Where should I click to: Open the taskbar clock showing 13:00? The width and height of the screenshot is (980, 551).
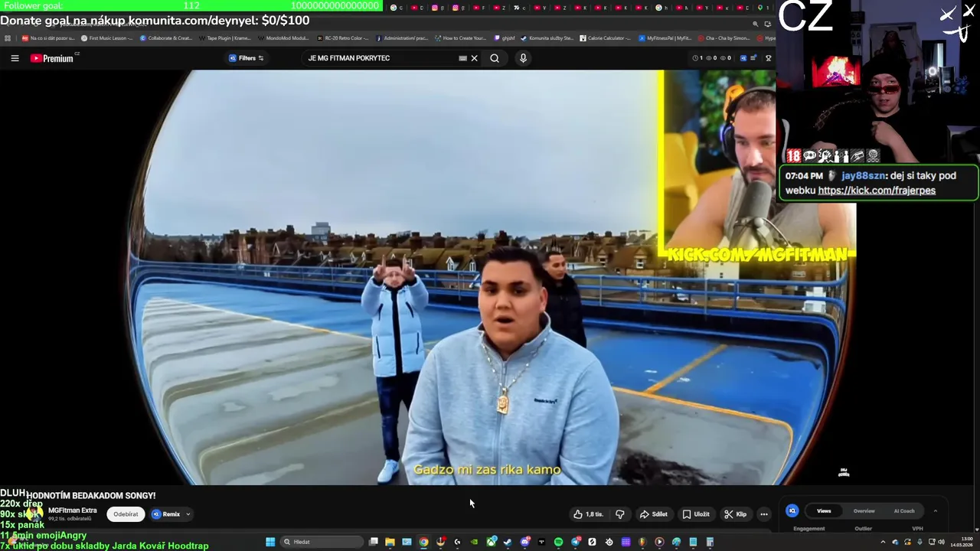click(x=961, y=542)
